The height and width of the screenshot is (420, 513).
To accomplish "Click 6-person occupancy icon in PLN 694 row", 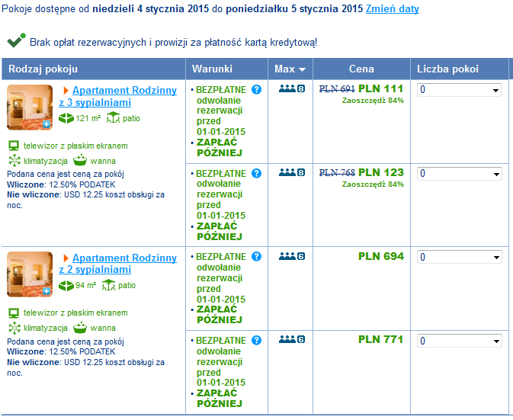I will coord(292,256).
